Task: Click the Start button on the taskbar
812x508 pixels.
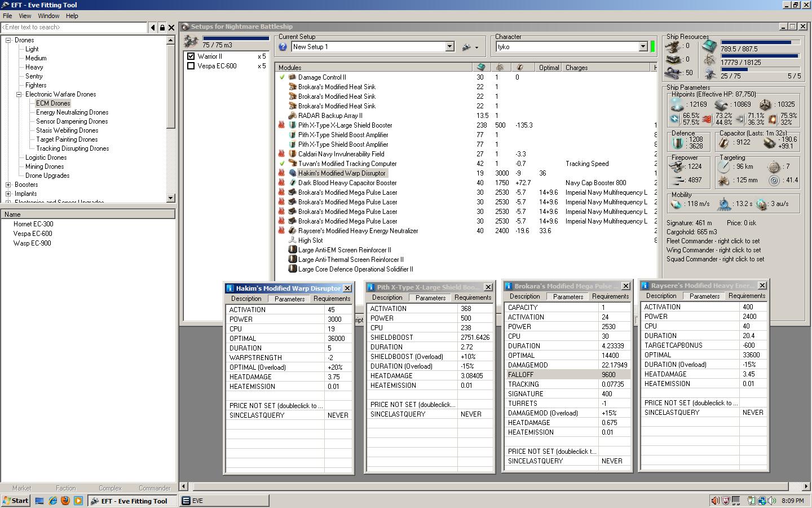Action: pos(16,501)
